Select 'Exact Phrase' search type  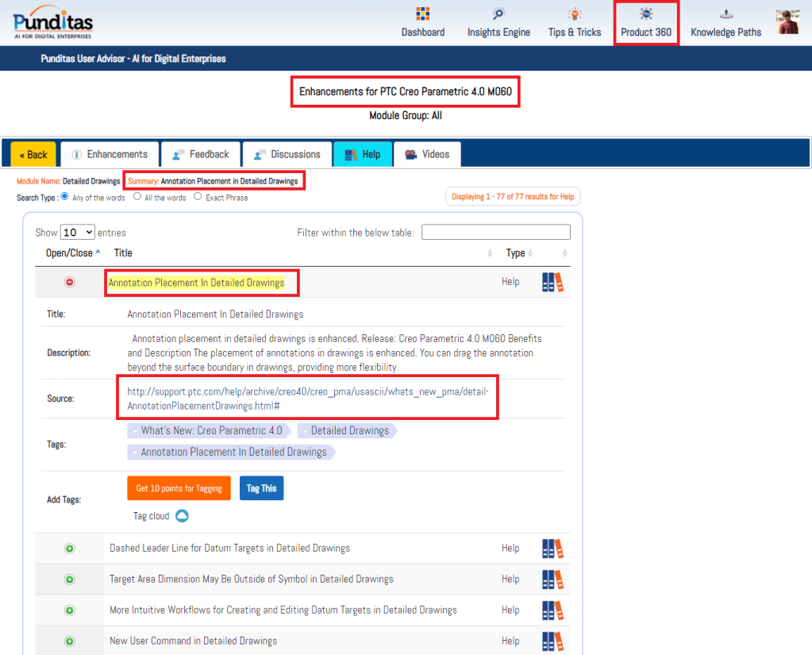tap(198, 197)
